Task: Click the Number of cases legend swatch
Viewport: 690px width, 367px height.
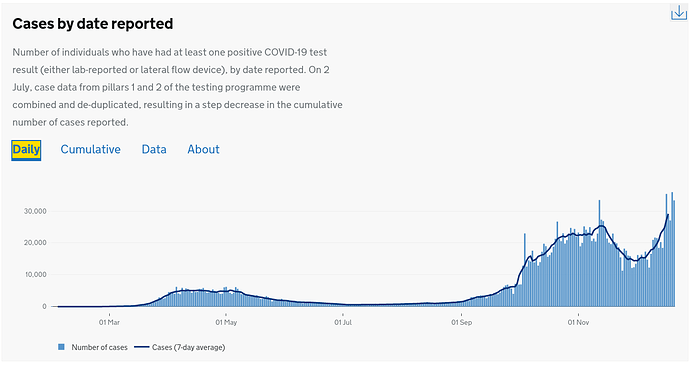Action: (61, 347)
